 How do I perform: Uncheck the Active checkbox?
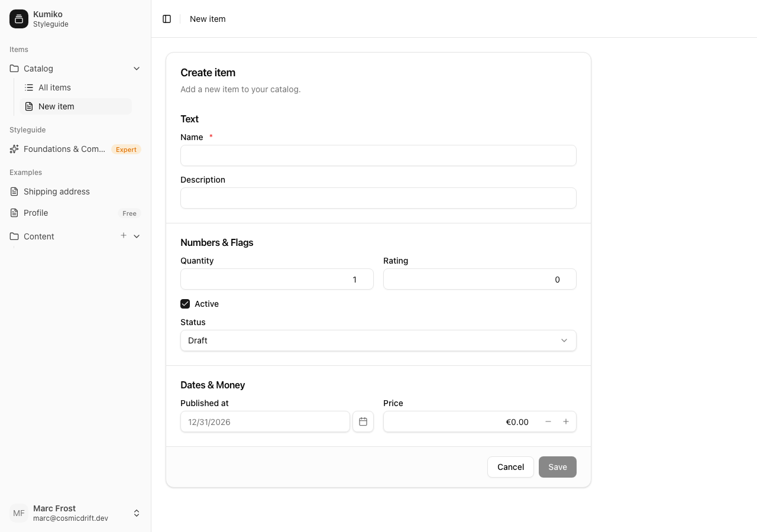click(x=185, y=304)
